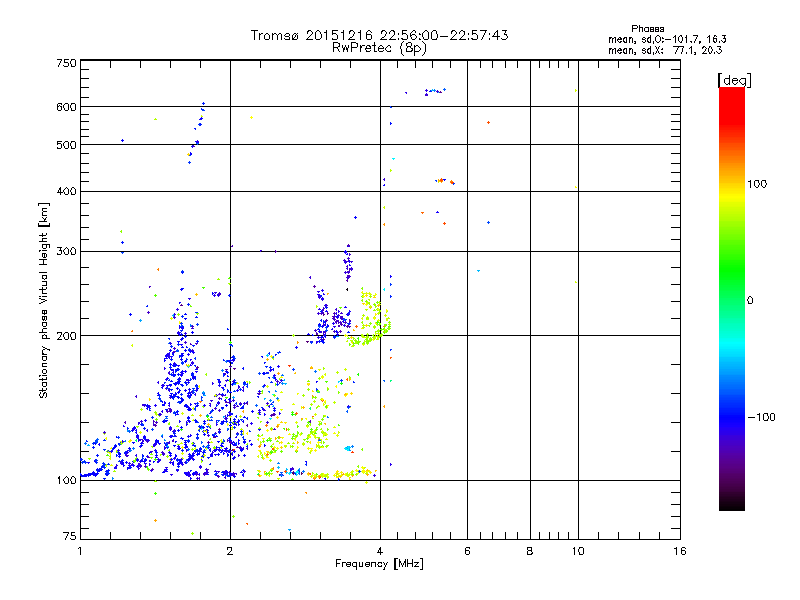The image size is (800, 600).
Task: Click the colorbar '-100' tick label
Action: (x=762, y=417)
